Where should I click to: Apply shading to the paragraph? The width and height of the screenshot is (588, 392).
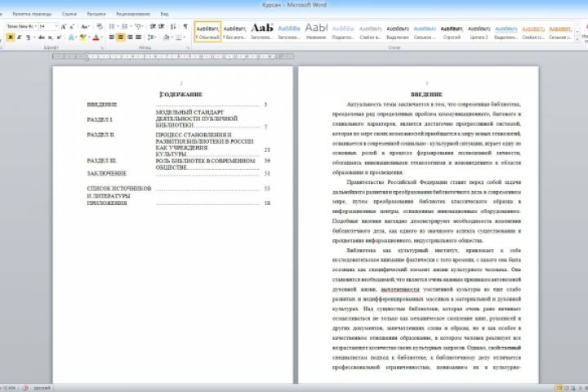click(167, 37)
